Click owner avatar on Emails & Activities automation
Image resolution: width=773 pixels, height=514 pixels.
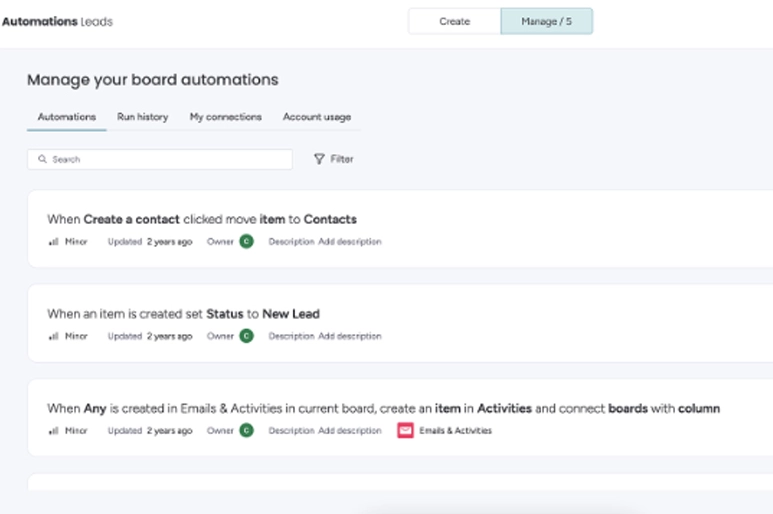246,430
